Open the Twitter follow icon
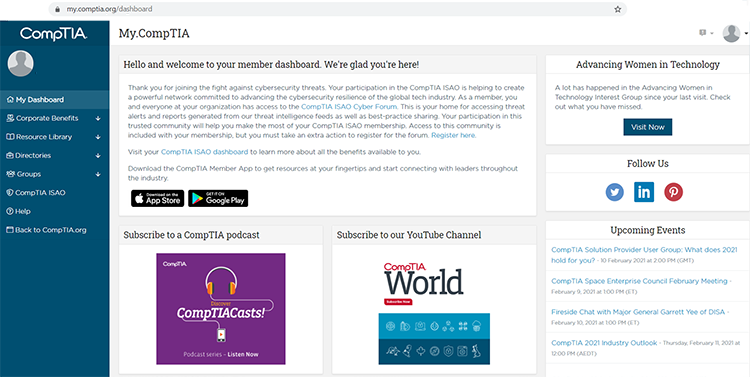750x377 pixels. point(615,192)
